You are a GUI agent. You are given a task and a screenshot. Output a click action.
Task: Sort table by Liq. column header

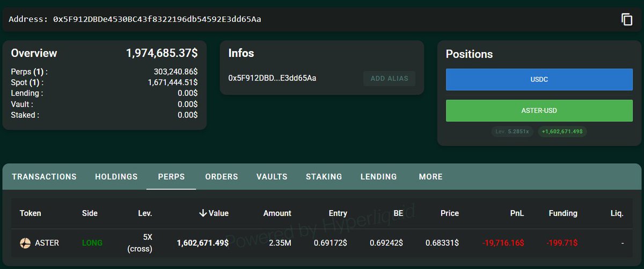point(617,213)
